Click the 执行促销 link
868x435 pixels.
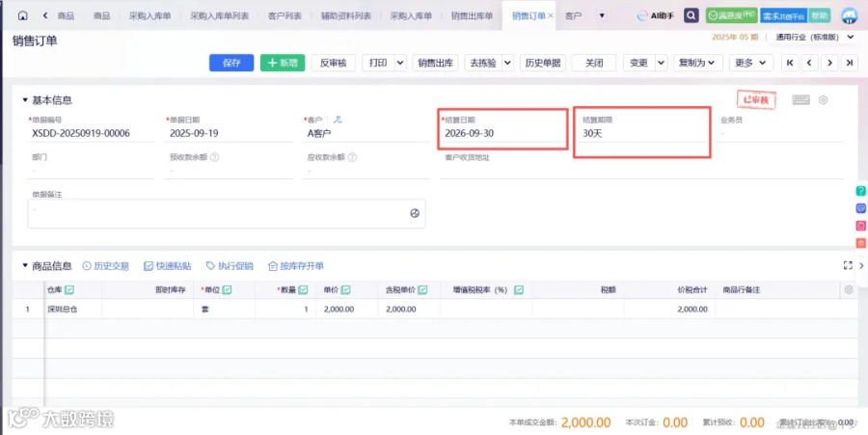[x=230, y=266]
